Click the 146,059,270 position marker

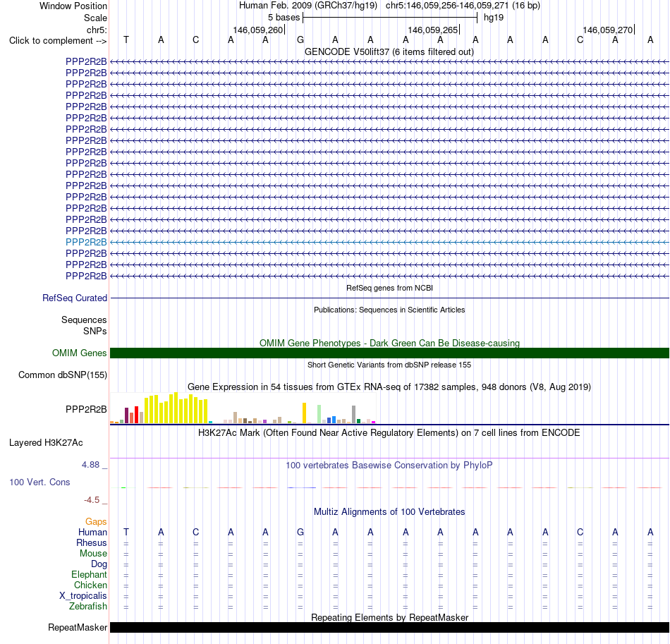[608, 30]
